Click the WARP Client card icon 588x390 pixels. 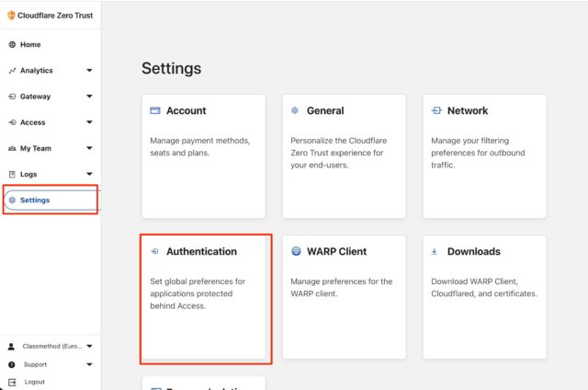coord(296,251)
